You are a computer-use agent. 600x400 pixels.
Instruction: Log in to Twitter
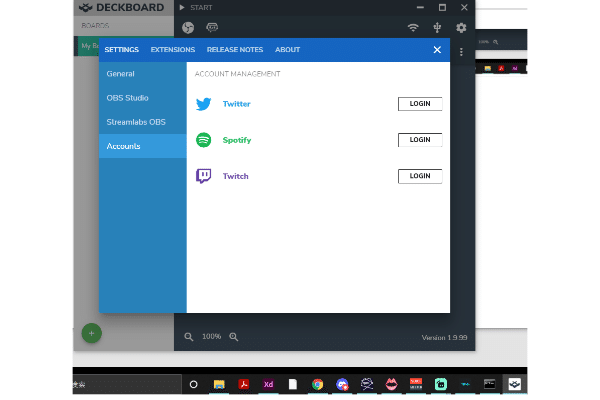coord(420,104)
